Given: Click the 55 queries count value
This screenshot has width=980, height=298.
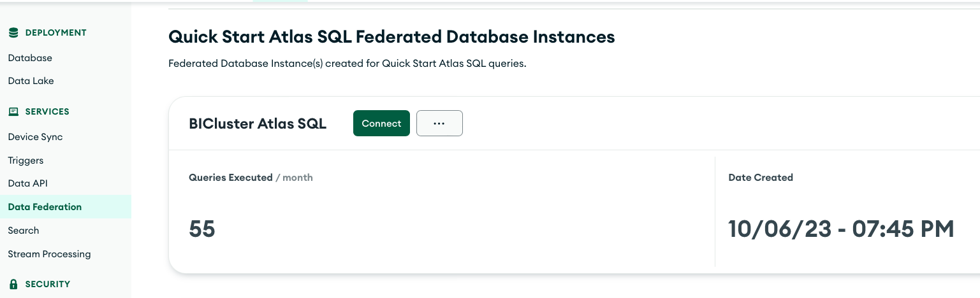Looking at the screenshot, I should coord(202,229).
